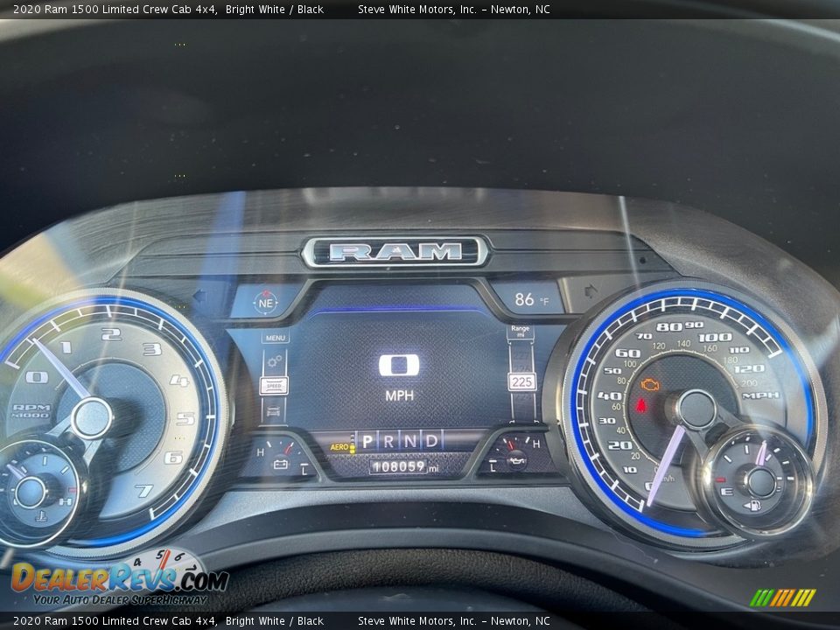Click the 108059 mi odometer reading

pos(405,467)
